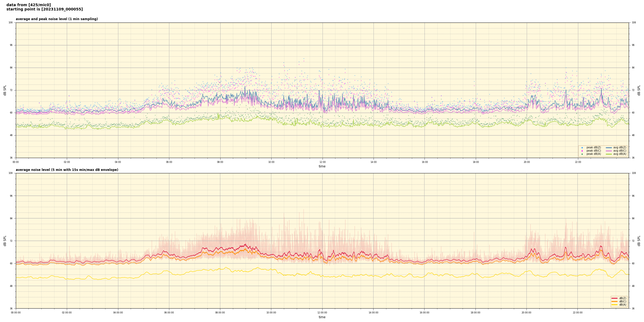The image size is (644, 322).
Task: Click the 'average noise level (5 min' title
Action: [67, 170]
